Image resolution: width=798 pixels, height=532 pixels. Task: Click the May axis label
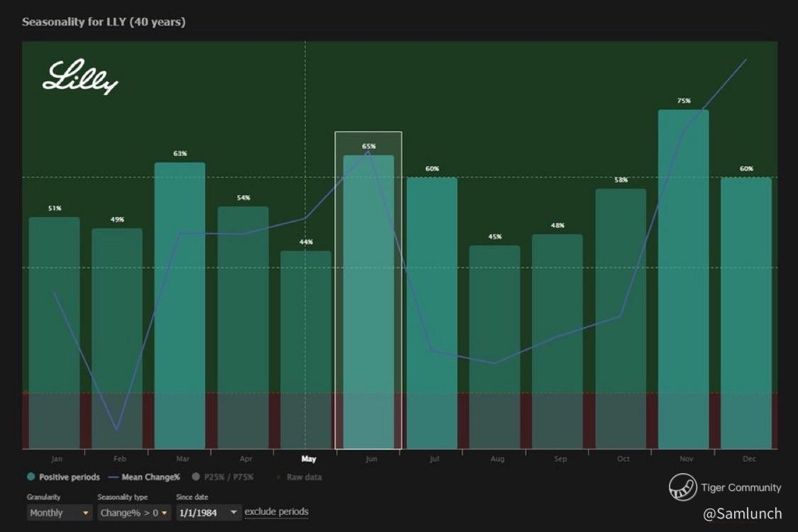click(x=309, y=459)
